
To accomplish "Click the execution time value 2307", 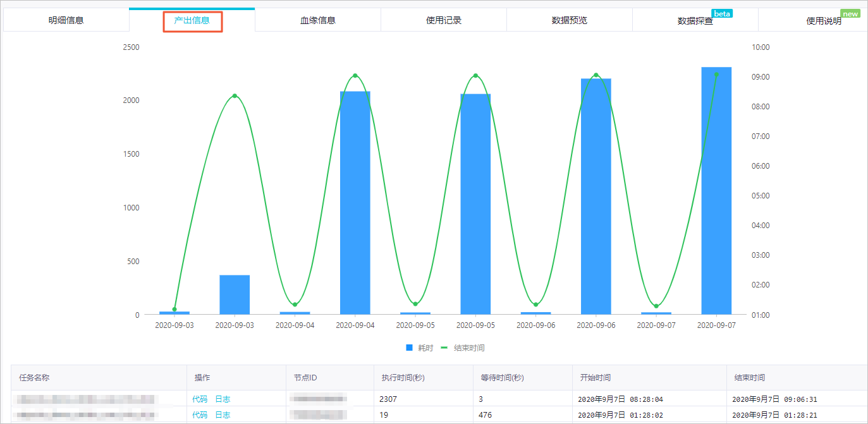I will click(388, 399).
